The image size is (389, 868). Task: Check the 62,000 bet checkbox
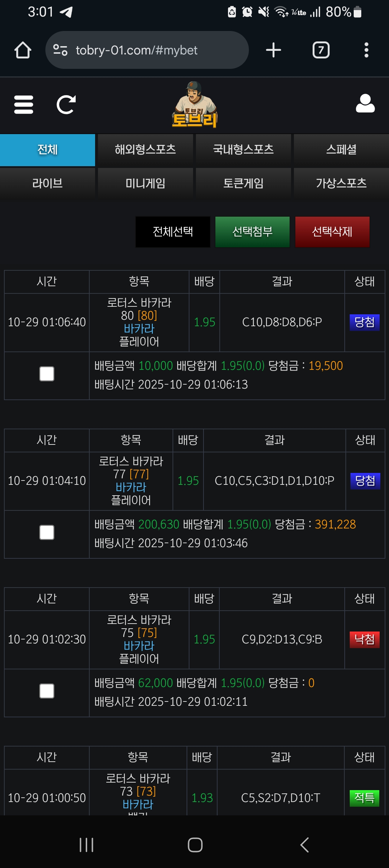(x=47, y=691)
